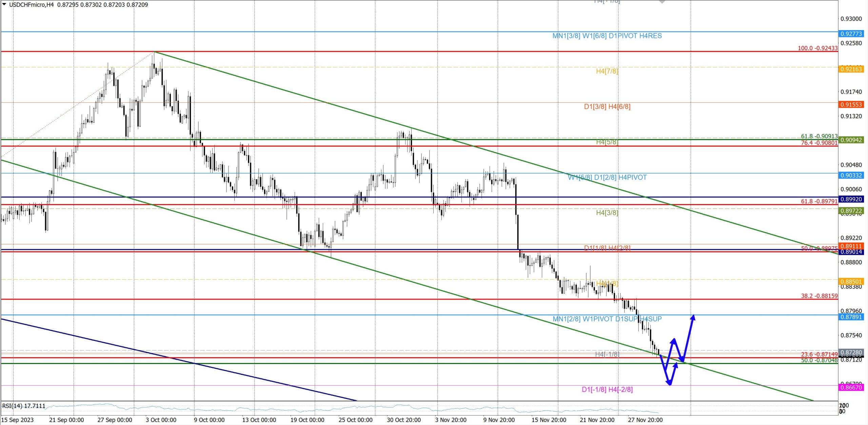Screen dimensions: 868x425
Task: Click the 100.0 -0.92433 Fibonacci label
Action: 817,48
